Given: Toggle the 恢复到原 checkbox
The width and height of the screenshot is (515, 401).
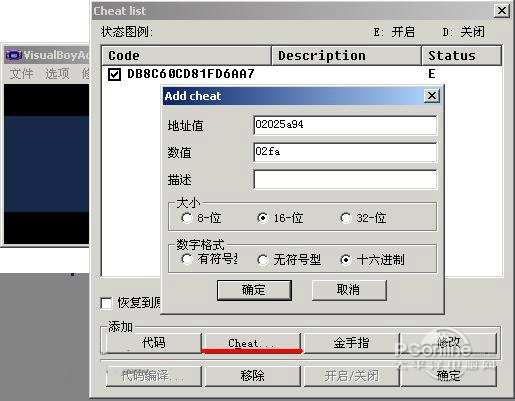Looking at the screenshot, I should click(x=106, y=303).
